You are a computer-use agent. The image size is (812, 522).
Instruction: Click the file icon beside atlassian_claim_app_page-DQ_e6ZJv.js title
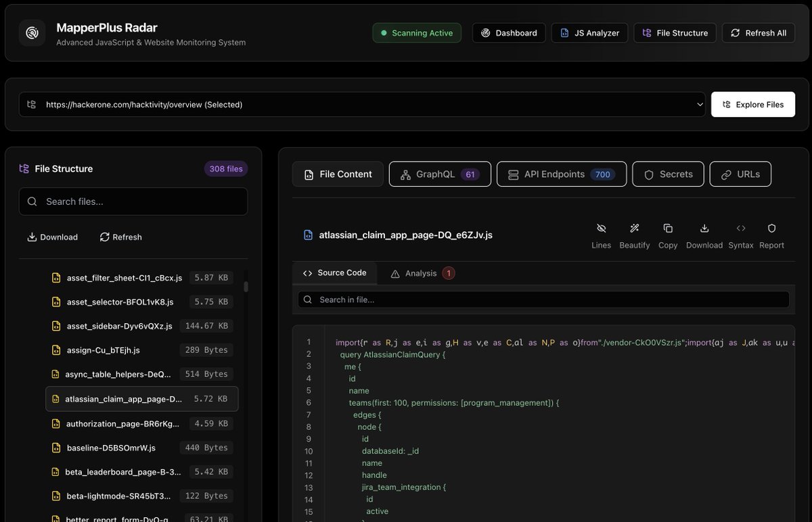307,235
